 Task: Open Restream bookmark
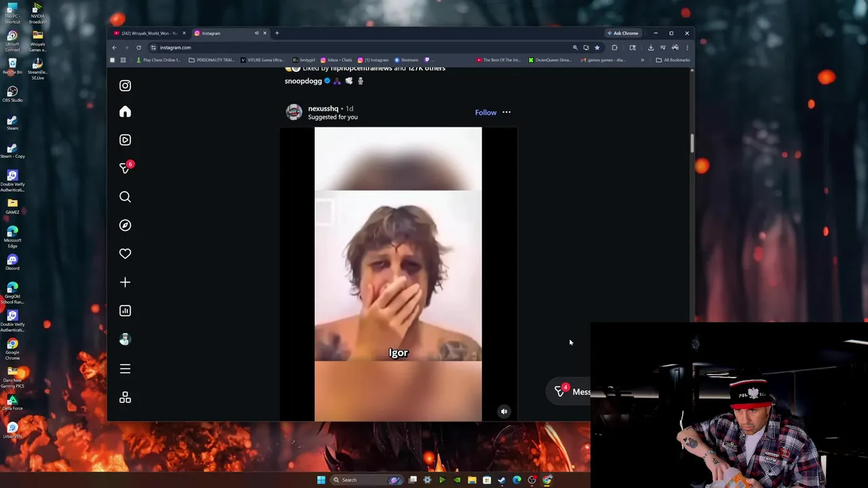[x=406, y=60]
